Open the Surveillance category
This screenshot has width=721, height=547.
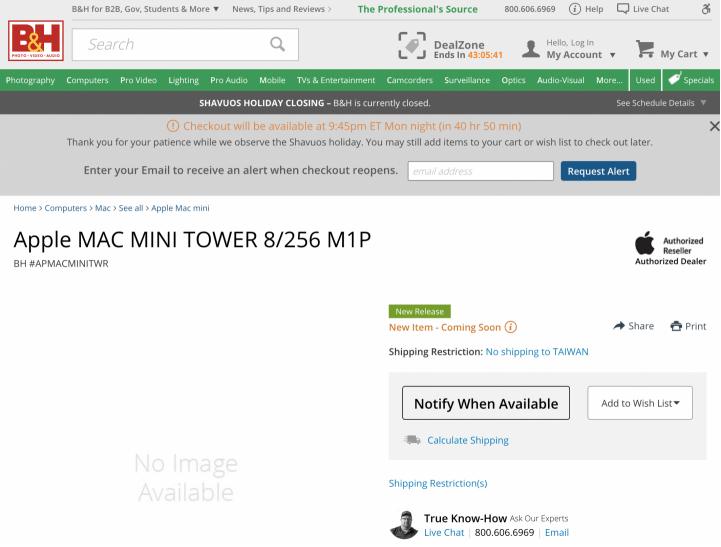pyautogui.click(x=467, y=80)
